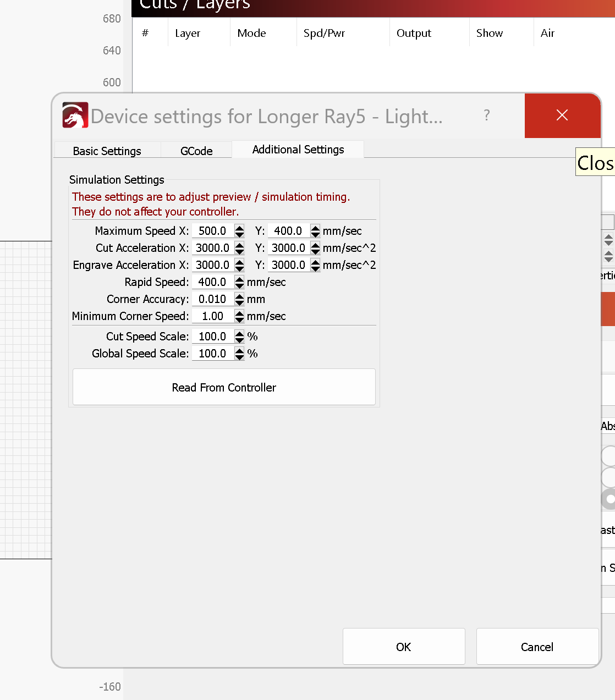This screenshot has height=700, width=615.
Task: Adjust Maximum Speed X stepper arrows
Action: 239,231
